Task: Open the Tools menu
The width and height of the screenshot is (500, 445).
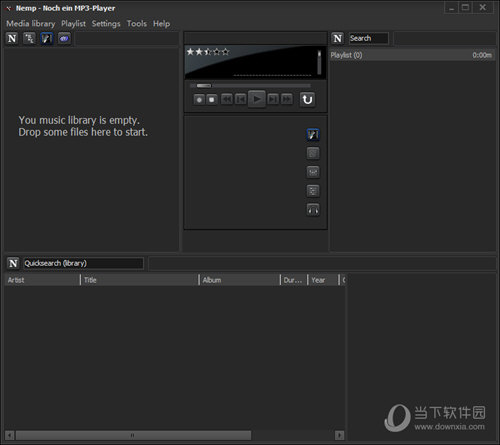Action: 137,24
